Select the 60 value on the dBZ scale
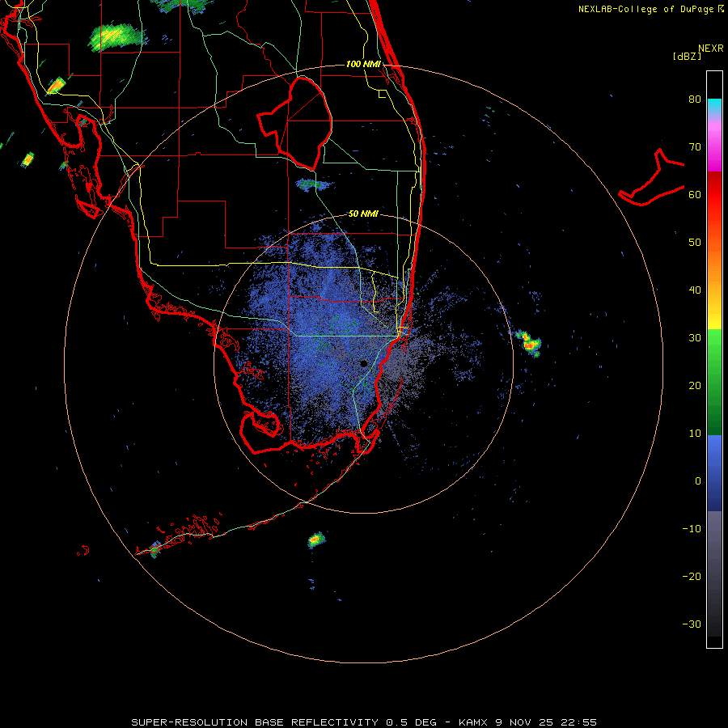This screenshot has width=728, height=728. [695, 194]
